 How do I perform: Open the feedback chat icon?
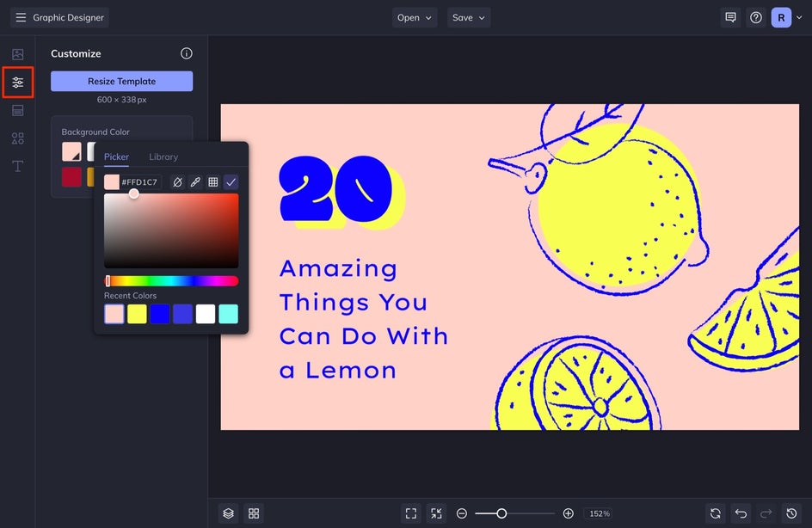coord(730,17)
